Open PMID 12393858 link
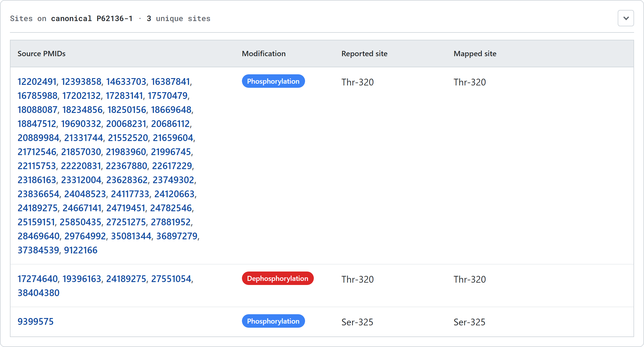The image size is (644, 347). (81, 82)
